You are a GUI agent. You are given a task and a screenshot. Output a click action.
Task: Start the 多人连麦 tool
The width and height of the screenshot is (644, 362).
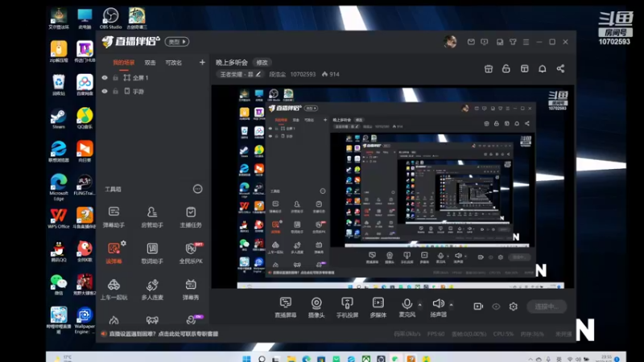(152, 289)
